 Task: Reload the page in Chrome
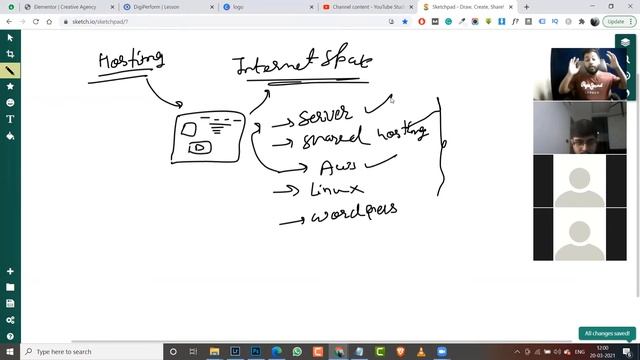(x=36, y=22)
